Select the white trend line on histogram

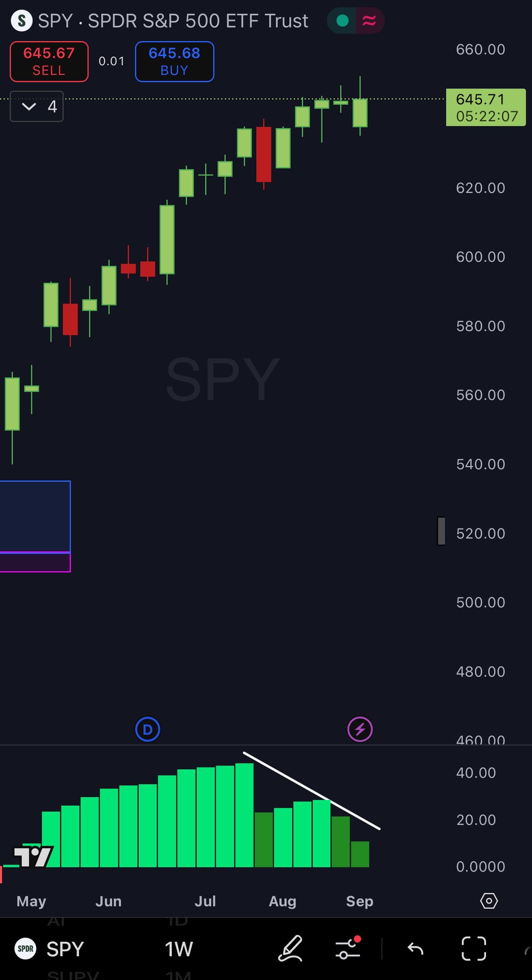point(311,791)
